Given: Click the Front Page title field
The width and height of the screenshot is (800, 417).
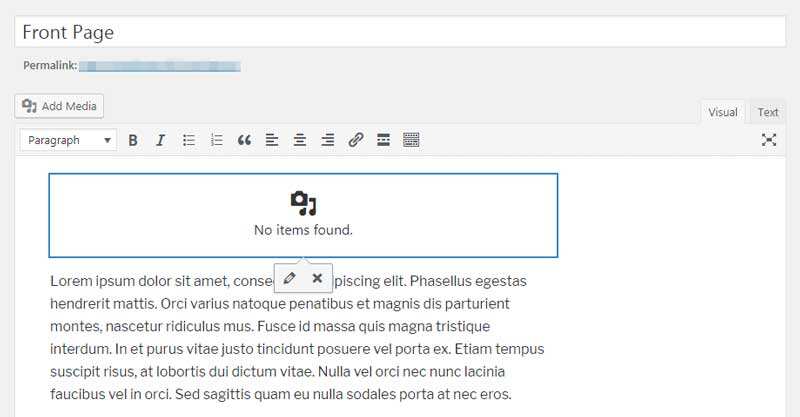Looking at the screenshot, I should pyautogui.click(x=400, y=32).
